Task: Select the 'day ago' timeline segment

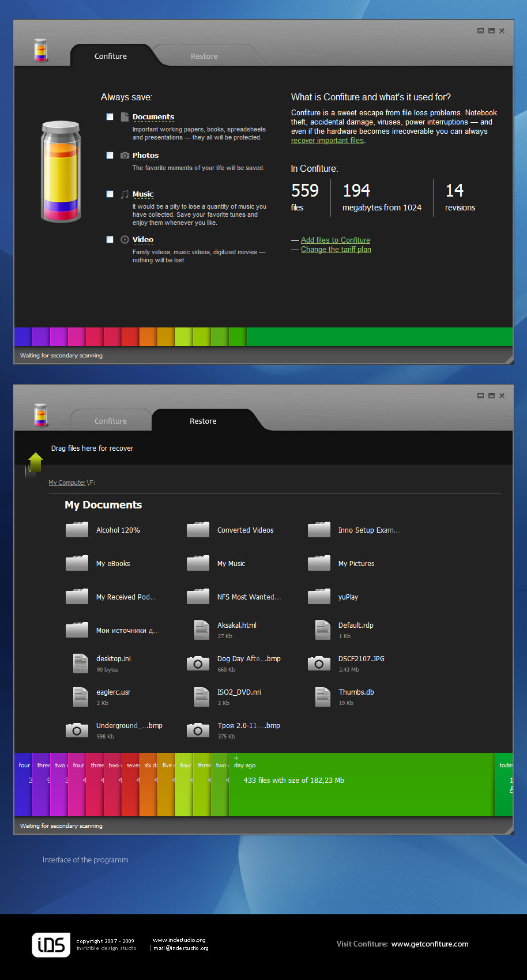Action: click(362, 785)
